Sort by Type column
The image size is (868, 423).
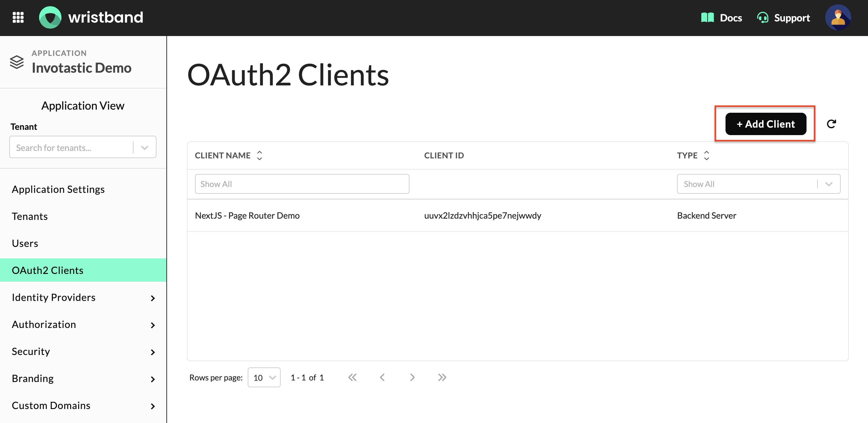(707, 155)
